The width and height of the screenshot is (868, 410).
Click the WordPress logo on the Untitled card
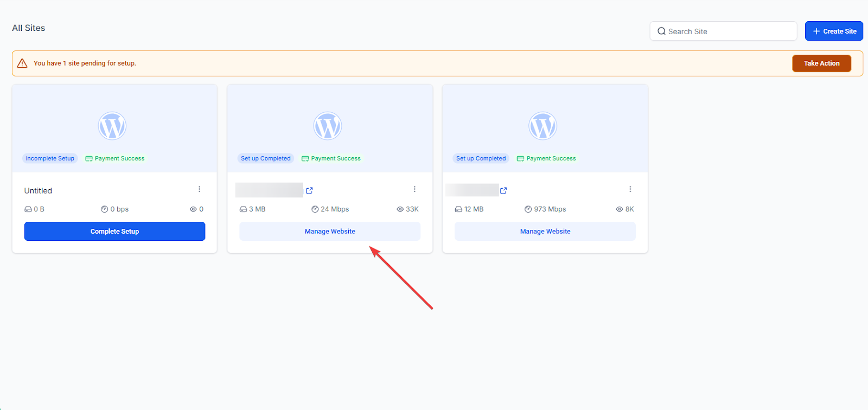(x=112, y=126)
